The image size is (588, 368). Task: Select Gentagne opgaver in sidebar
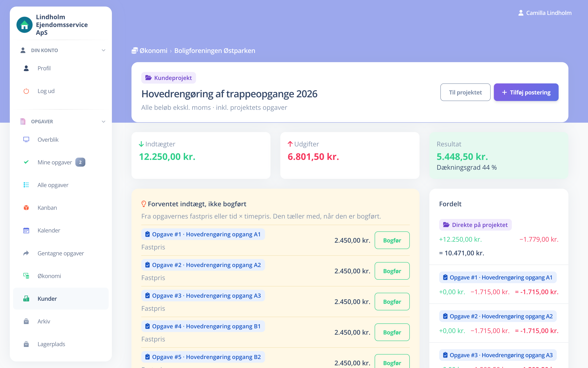coord(61,253)
